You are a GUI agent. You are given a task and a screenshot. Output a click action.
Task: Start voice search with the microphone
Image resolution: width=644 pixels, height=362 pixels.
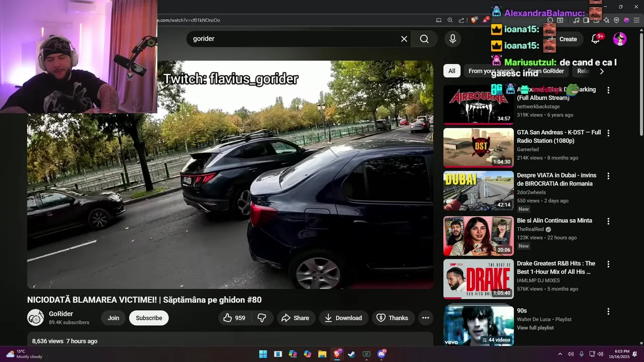pos(453,39)
